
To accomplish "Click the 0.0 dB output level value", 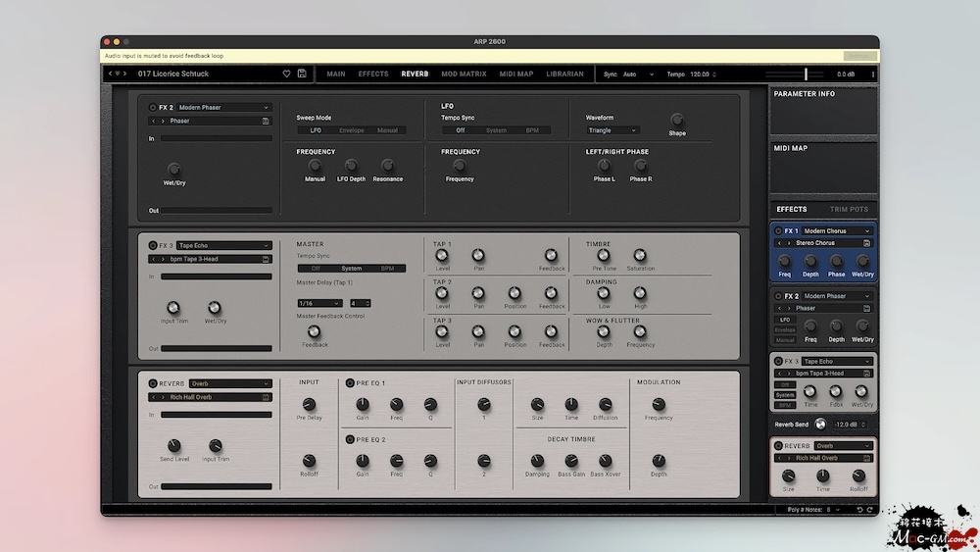I will point(846,75).
